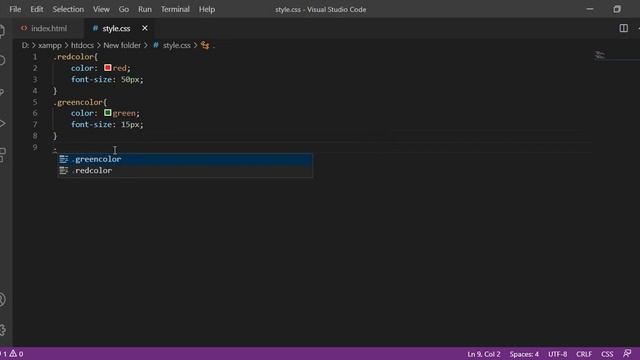Minimize the Visual Studio Code window
Screen dimensions: 640x360
(590, 9)
